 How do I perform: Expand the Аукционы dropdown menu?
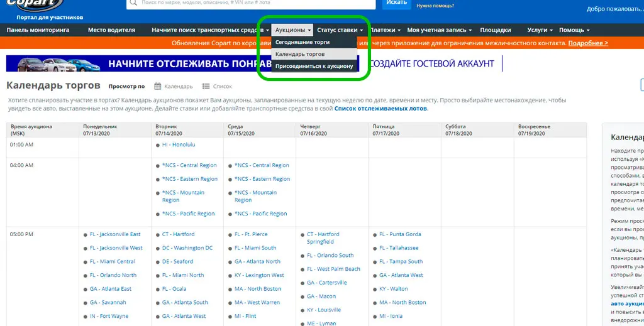pyautogui.click(x=293, y=30)
